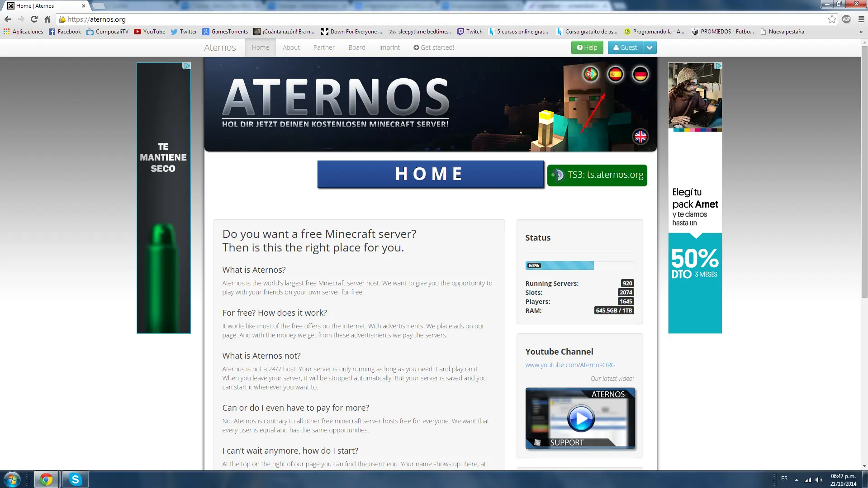Click the taskbar clock showing 06:47 p.m.
This screenshot has height=488, width=868.
click(843, 480)
